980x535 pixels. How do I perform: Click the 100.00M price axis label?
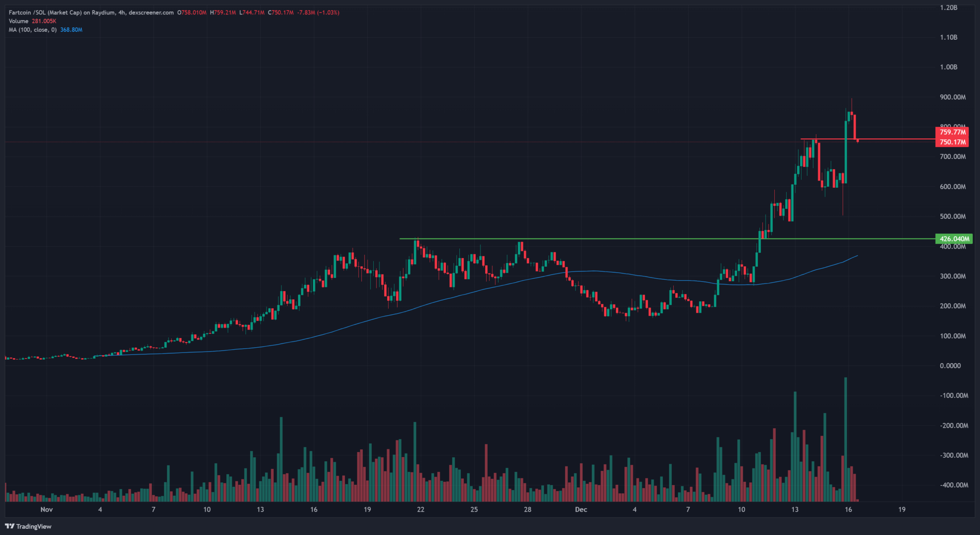click(x=953, y=336)
